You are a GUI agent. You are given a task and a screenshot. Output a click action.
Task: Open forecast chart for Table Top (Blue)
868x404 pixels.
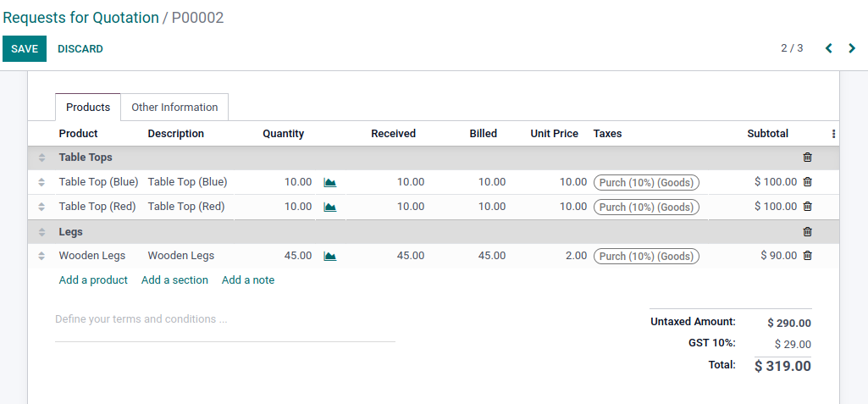pyautogui.click(x=330, y=182)
